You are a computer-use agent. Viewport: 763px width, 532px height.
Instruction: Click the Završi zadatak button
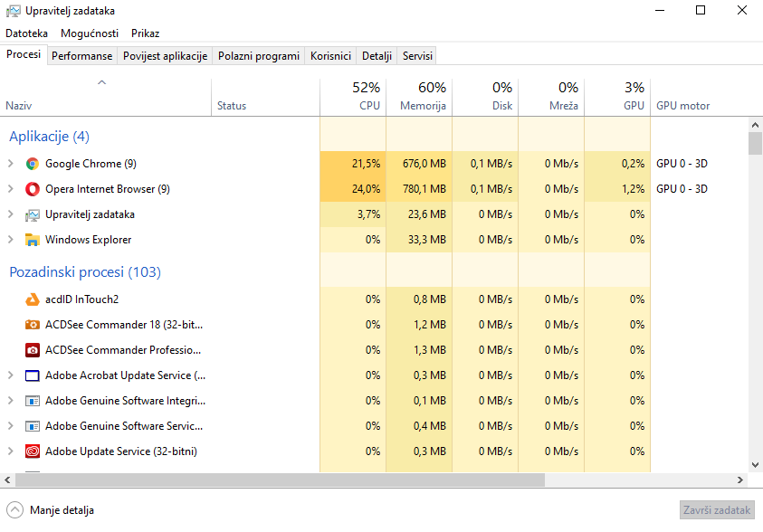[x=717, y=510]
